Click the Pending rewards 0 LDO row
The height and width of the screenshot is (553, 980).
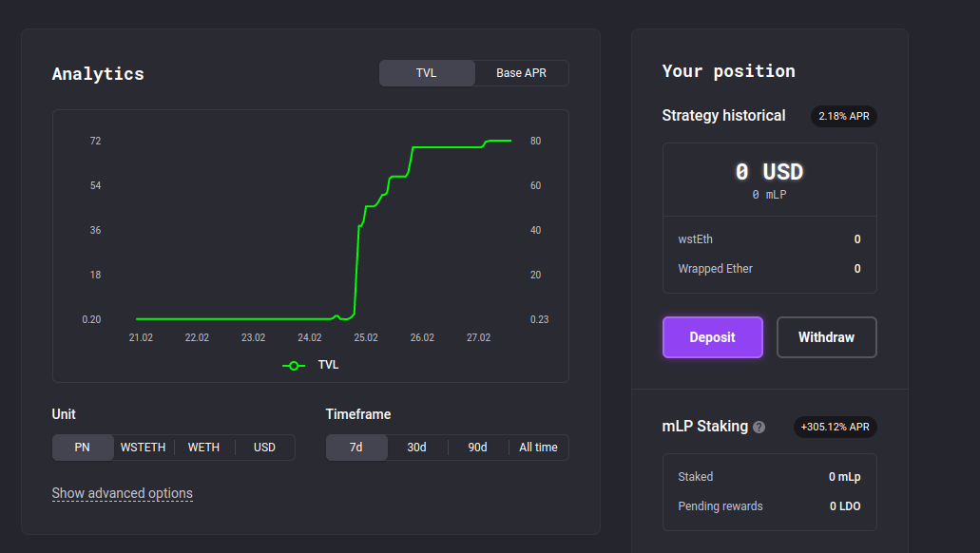tap(769, 506)
